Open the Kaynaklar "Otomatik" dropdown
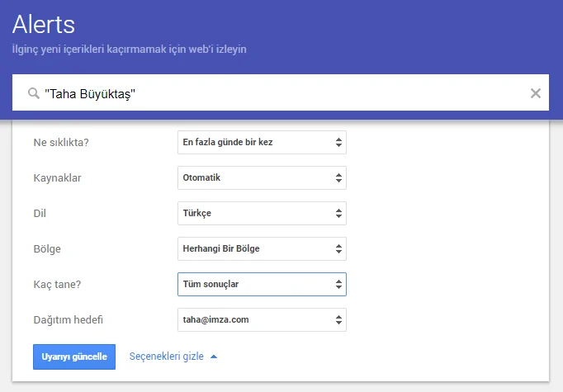The height and width of the screenshot is (392, 563). pyautogui.click(x=262, y=178)
